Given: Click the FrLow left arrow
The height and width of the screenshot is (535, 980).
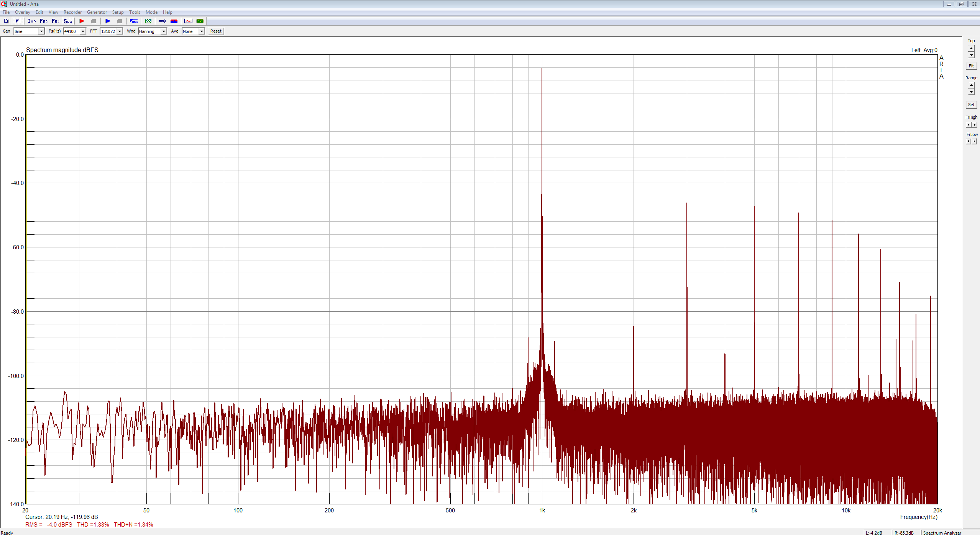Looking at the screenshot, I should [969, 141].
